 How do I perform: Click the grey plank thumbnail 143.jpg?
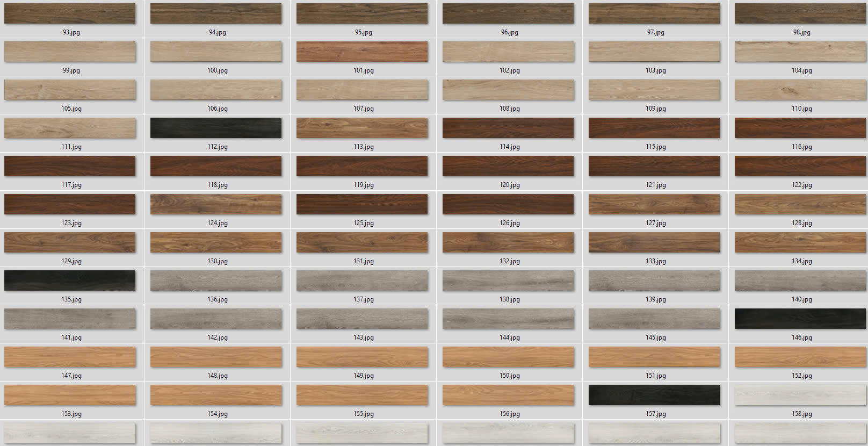[362, 319]
